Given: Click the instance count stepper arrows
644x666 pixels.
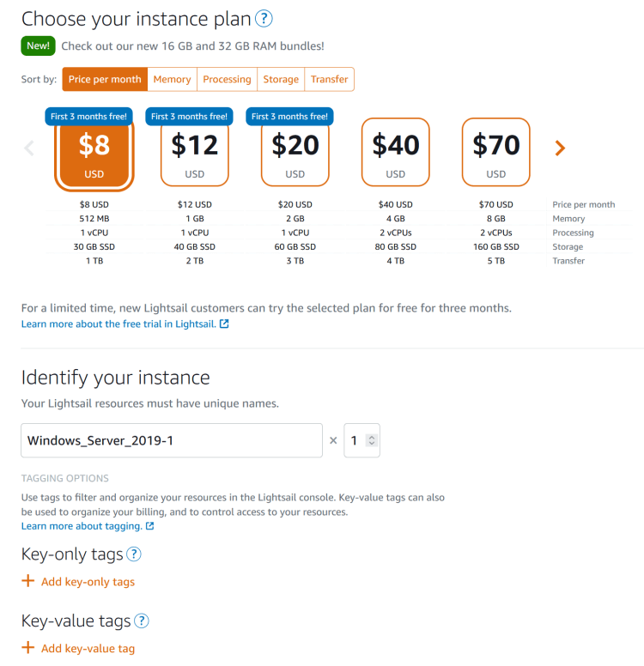Looking at the screenshot, I should [x=371, y=440].
